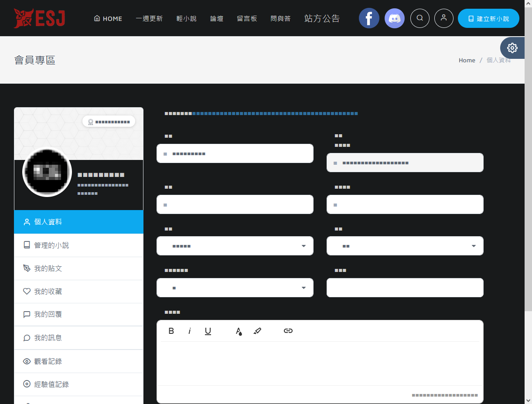Open the Facebook page icon

point(369,18)
